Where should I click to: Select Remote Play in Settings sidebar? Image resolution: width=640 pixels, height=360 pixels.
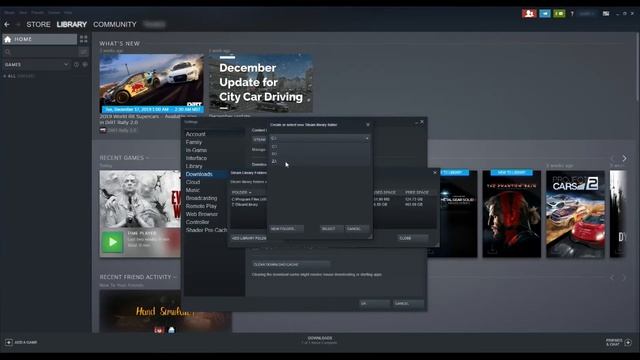click(201, 206)
